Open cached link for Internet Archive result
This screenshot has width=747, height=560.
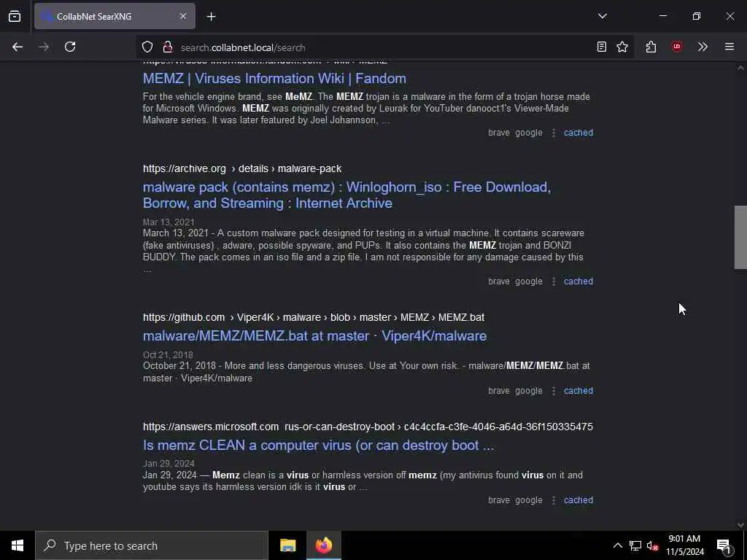pos(578,281)
